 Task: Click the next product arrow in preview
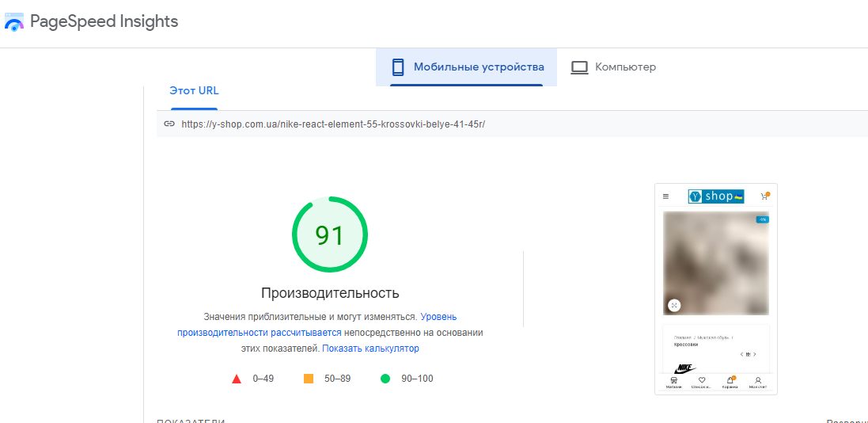(x=755, y=354)
